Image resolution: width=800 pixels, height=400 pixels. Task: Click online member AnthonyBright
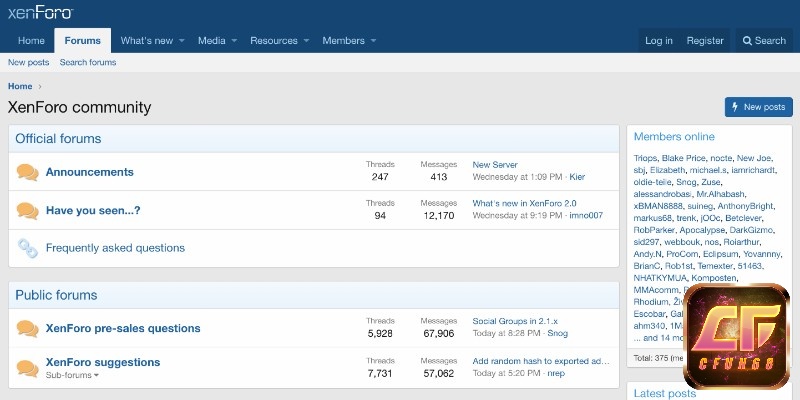(745, 206)
